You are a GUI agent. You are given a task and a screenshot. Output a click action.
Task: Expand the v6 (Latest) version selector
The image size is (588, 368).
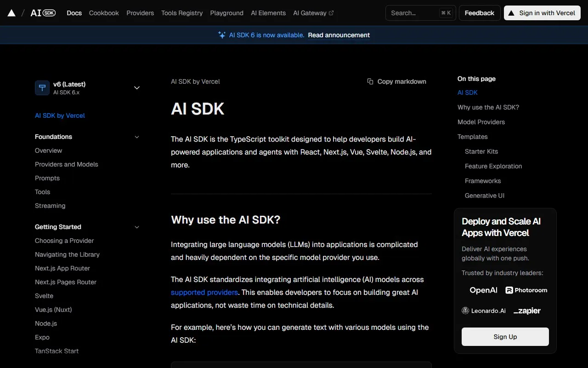coord(136,87)
